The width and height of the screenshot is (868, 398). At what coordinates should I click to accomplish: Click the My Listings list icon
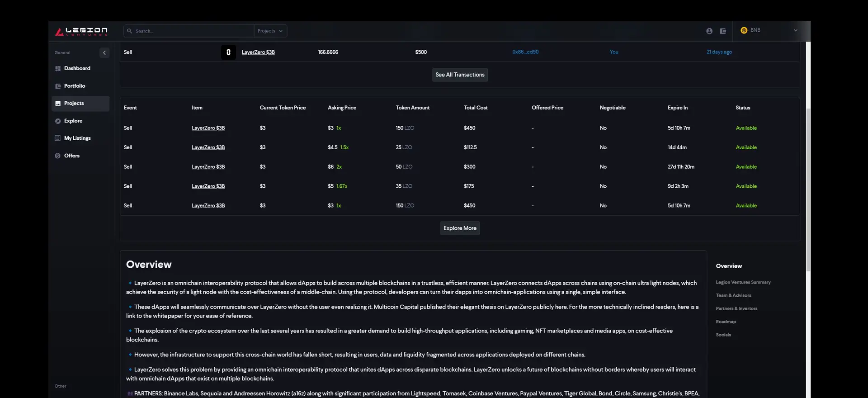pos(58,138)
